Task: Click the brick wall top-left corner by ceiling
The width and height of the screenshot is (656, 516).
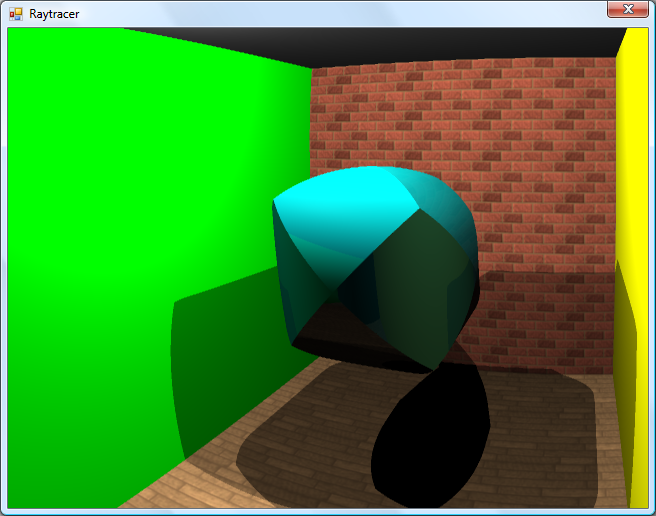Action: [322, 76]
